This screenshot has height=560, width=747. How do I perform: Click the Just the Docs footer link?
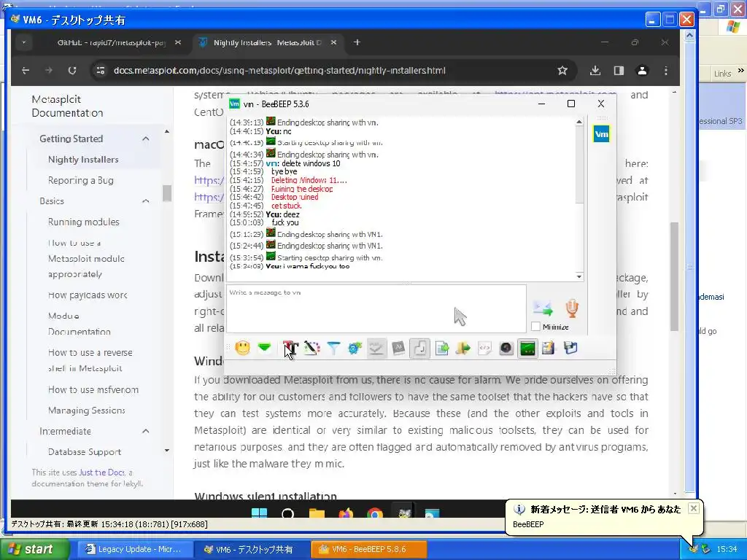tap(102, 472)
